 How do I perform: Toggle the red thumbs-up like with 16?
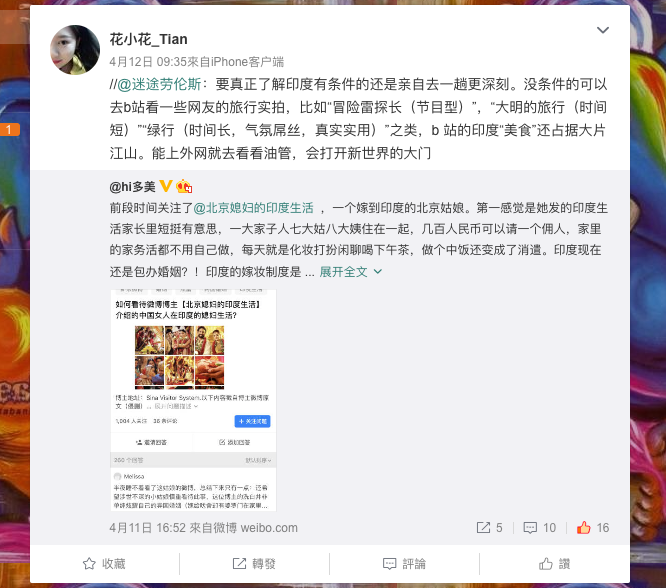593,528
